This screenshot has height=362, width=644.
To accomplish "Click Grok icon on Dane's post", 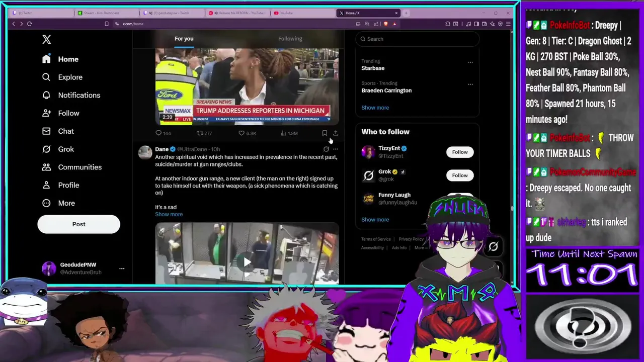I will pyautogui.click(x=326, y=149).
